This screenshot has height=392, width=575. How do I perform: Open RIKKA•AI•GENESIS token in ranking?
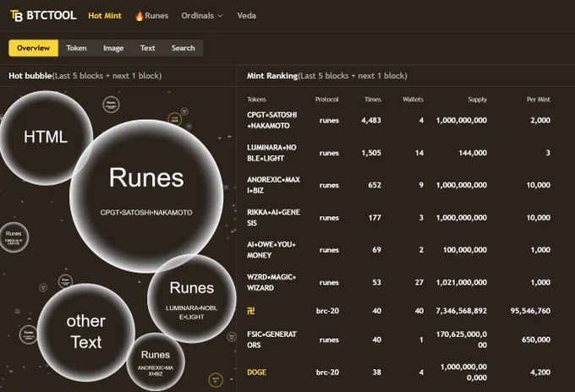pyautogui.click(x=274, y=218)
